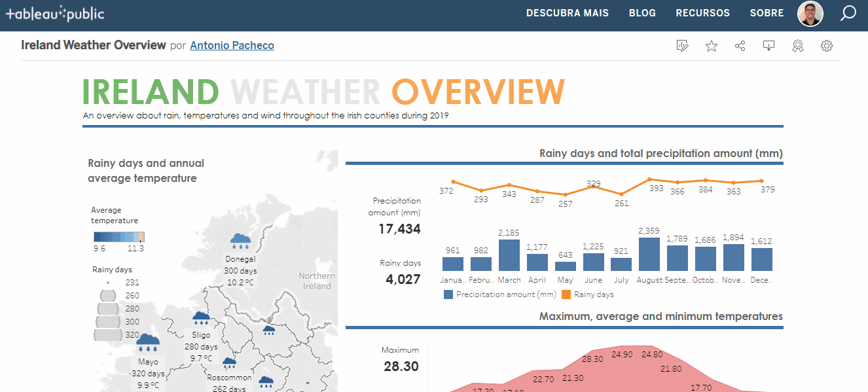This screenshot has width=868, height=392.
Task: Open the settings gear icon
Action: (x=826, y=46)
